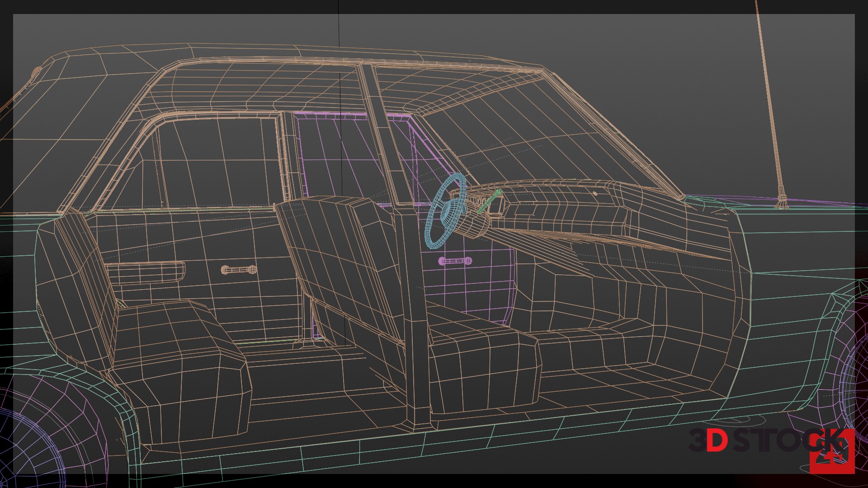Viewport: 868px width, 488px height.
Task: Select the purple far-side door window
Action: pos(330,154)
